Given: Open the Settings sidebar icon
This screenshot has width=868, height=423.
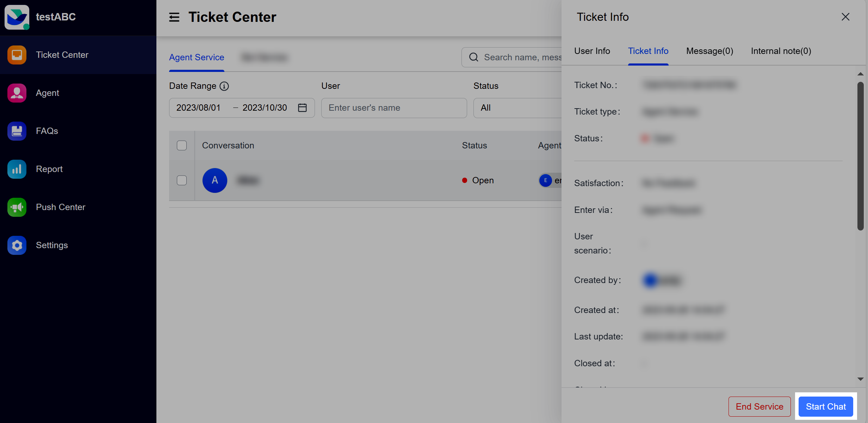Looking at the screenshot, I should [17, 245].
